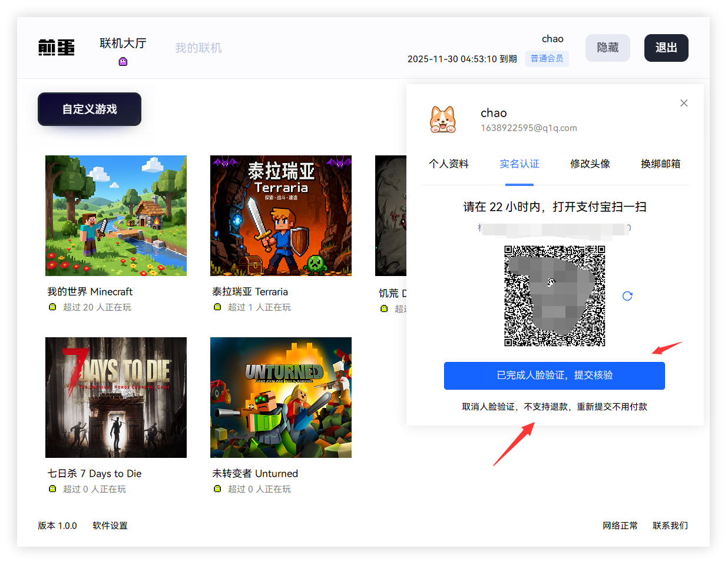Open the 修改头像 tab
The height and width of the screenshot is (565, 728).
pos(590,164)
